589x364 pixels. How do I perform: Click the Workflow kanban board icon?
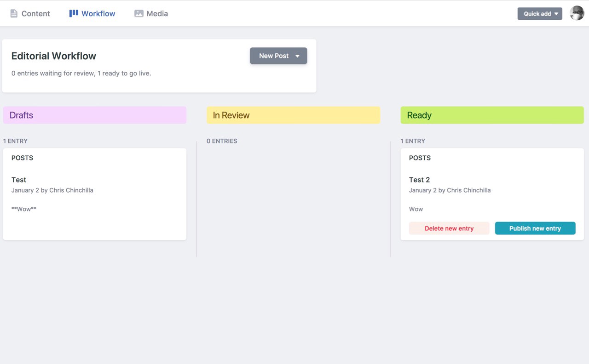point(74,13)
